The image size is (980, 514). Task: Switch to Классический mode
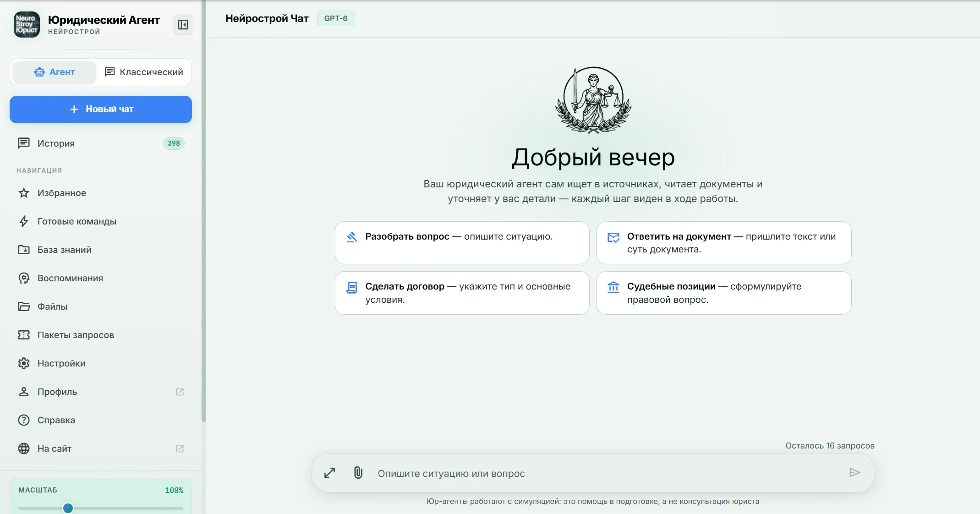click(x=144, y=72)
